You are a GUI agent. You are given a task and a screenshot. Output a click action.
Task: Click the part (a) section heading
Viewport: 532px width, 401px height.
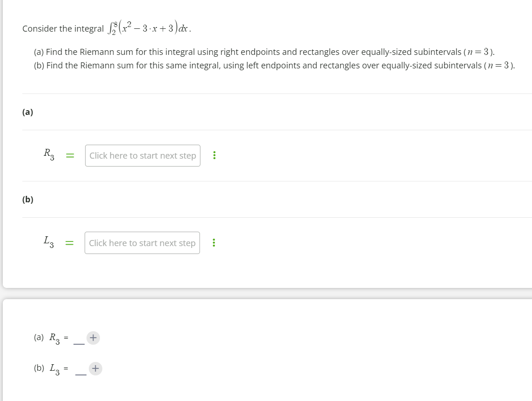coord(27,112)
